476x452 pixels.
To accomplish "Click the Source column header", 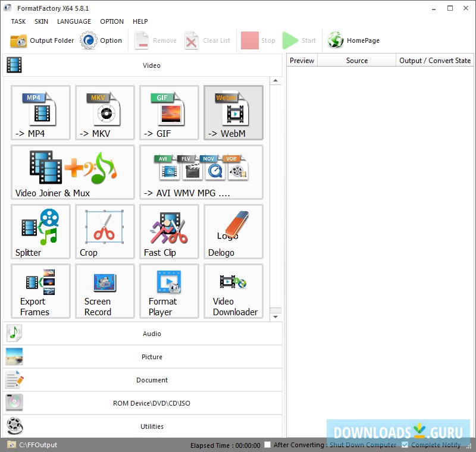I will click(x=356, y=61).
